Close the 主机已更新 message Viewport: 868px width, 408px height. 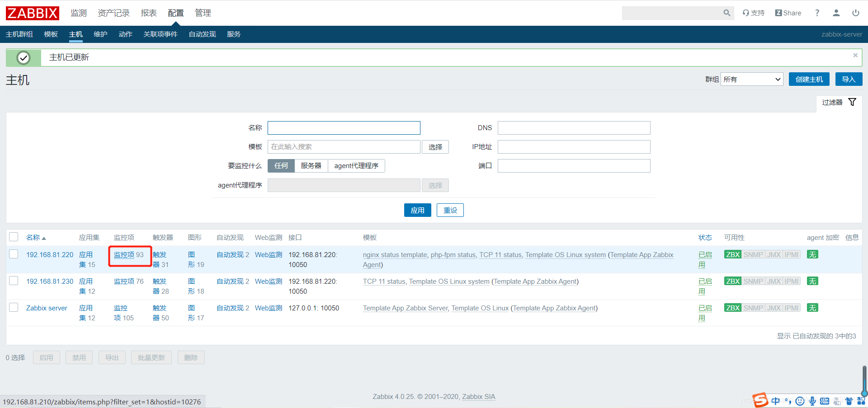[855, 55]
